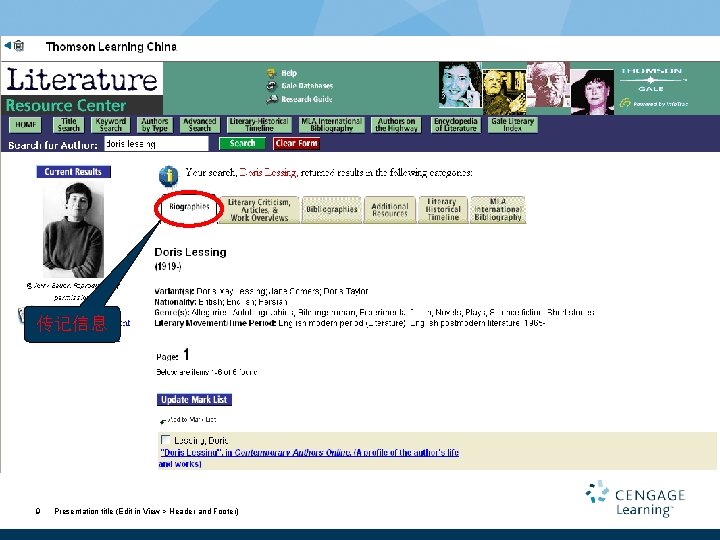Select the Additional Resources tab
The width and height of the screenshot is (720, 540).
pyautogui.click(x=390, y=210)
